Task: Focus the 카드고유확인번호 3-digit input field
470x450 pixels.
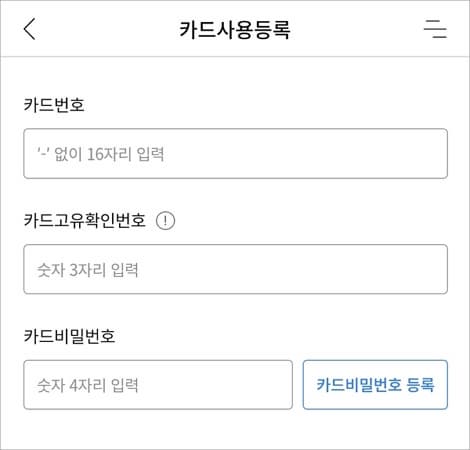Action: tap(235, 269)
